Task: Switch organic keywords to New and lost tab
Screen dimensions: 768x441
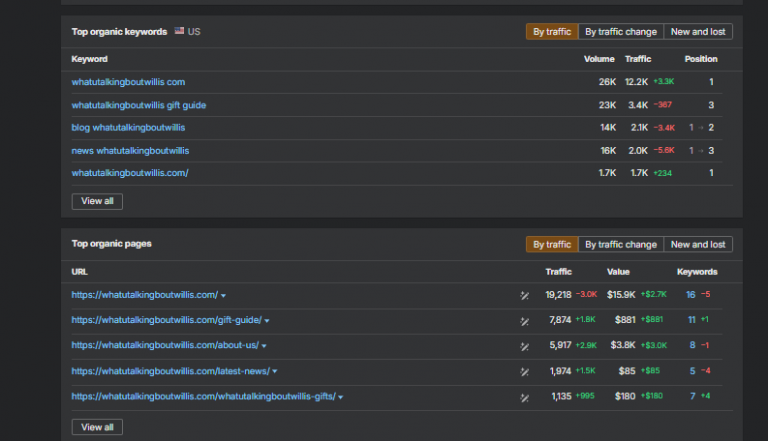Action: click(x=698, y=32)
